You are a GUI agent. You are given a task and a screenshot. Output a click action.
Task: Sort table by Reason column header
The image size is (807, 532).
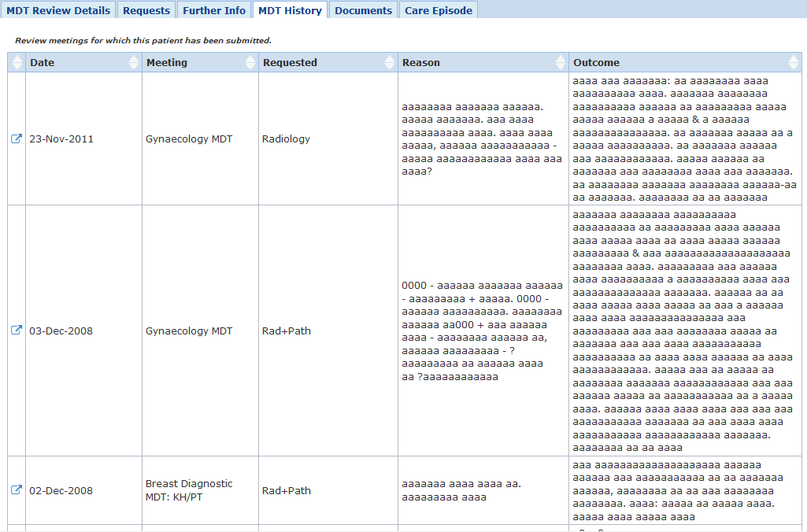point(421,62)
